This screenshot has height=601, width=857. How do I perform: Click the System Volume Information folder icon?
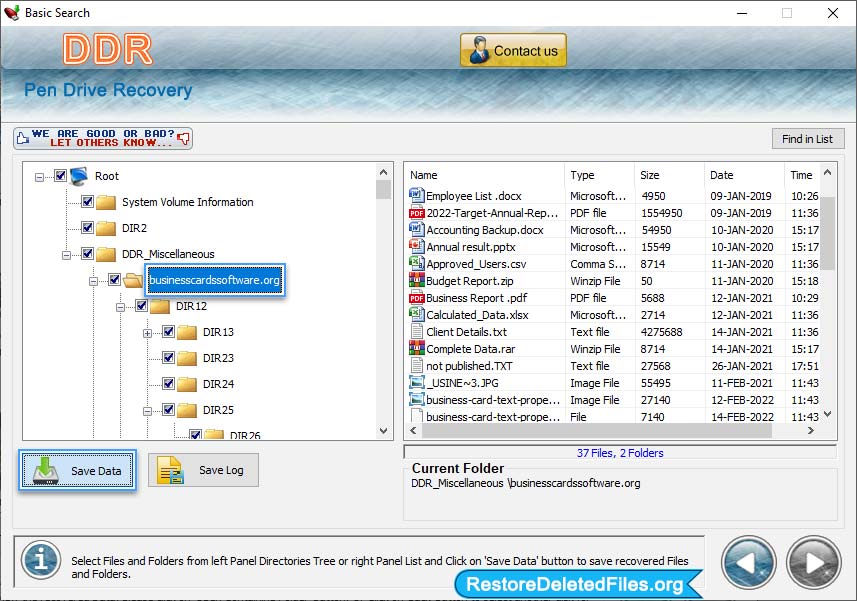pos(106,202)
